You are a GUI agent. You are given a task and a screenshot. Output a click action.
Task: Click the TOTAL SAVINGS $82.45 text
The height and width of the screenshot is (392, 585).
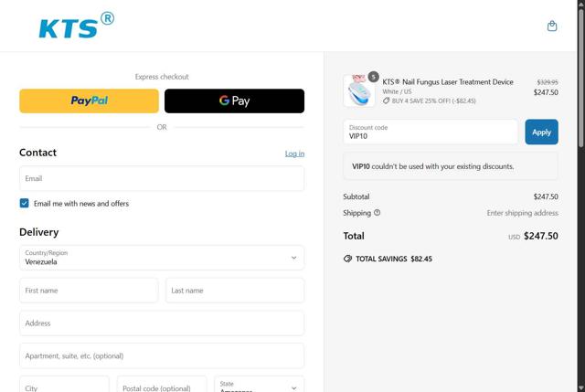point(394,259)
